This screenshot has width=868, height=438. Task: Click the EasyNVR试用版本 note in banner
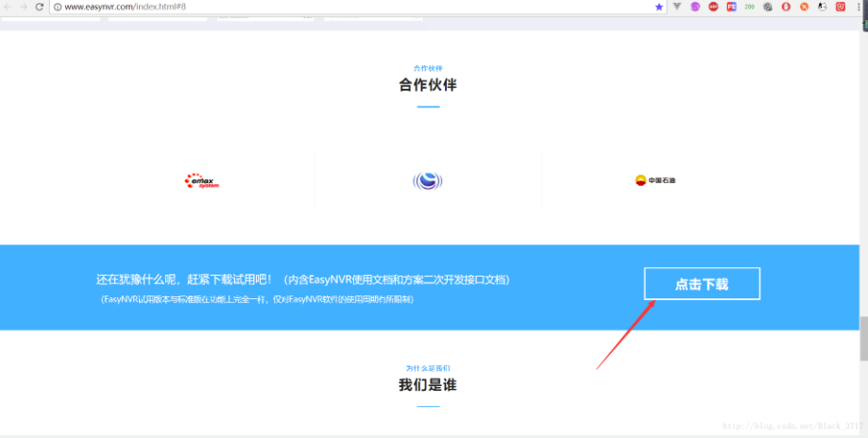[x=257, y=299]
